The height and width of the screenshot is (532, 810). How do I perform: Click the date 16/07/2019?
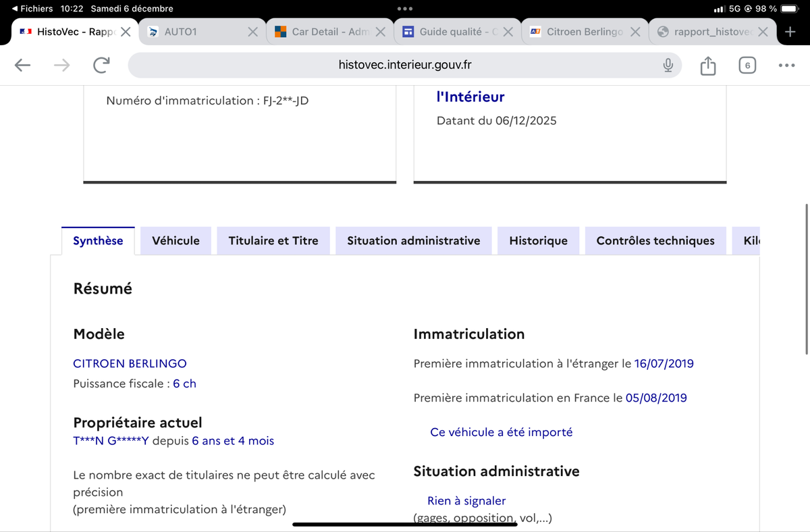(664, 363)
